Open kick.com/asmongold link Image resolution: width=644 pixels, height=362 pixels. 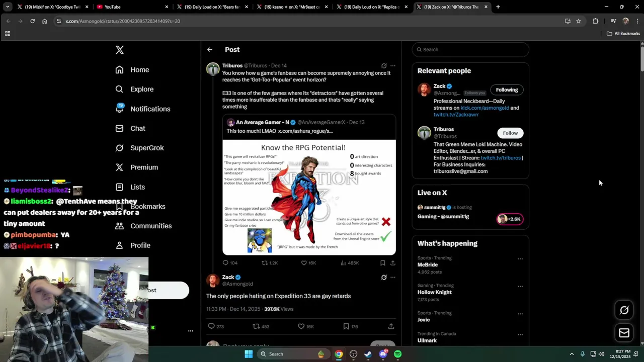[485, 108]
